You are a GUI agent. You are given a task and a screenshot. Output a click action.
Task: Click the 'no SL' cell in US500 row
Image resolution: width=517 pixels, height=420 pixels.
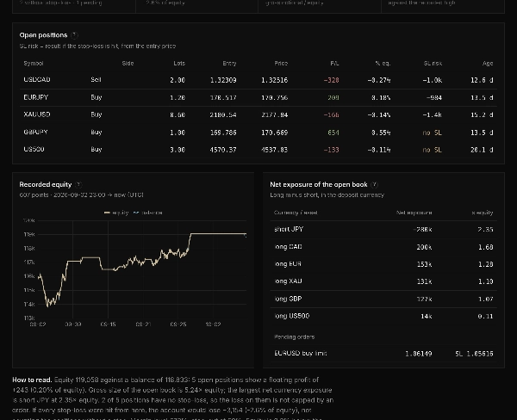[x=433, y=150]
